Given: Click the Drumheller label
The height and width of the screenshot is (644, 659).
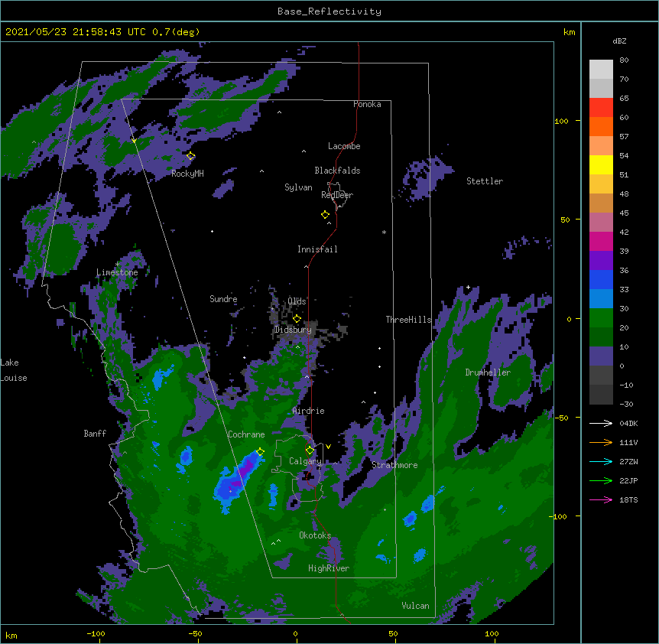Looking at the screenshot, I should click(488, 372).
